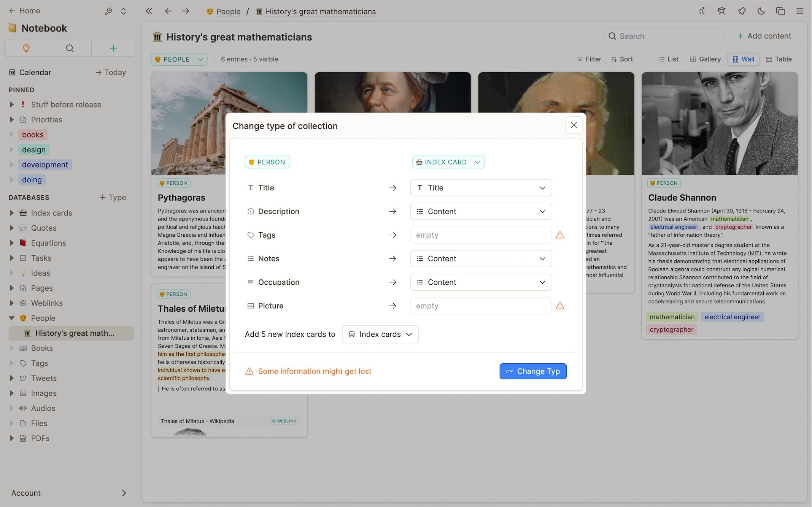The height and width of the screenshot is (507, 812).
Task: Open the Description target field dropdown
Action: (x=481, y=211)
